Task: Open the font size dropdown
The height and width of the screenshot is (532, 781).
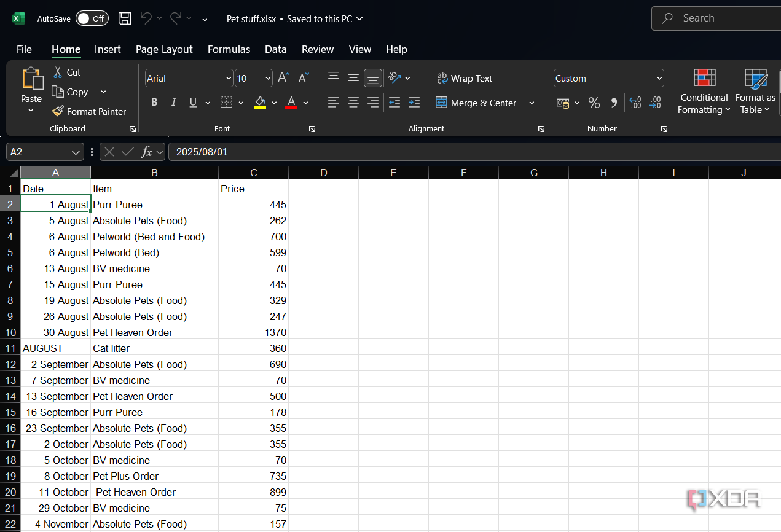Action: pyautogui.click(x=268, y=79)
